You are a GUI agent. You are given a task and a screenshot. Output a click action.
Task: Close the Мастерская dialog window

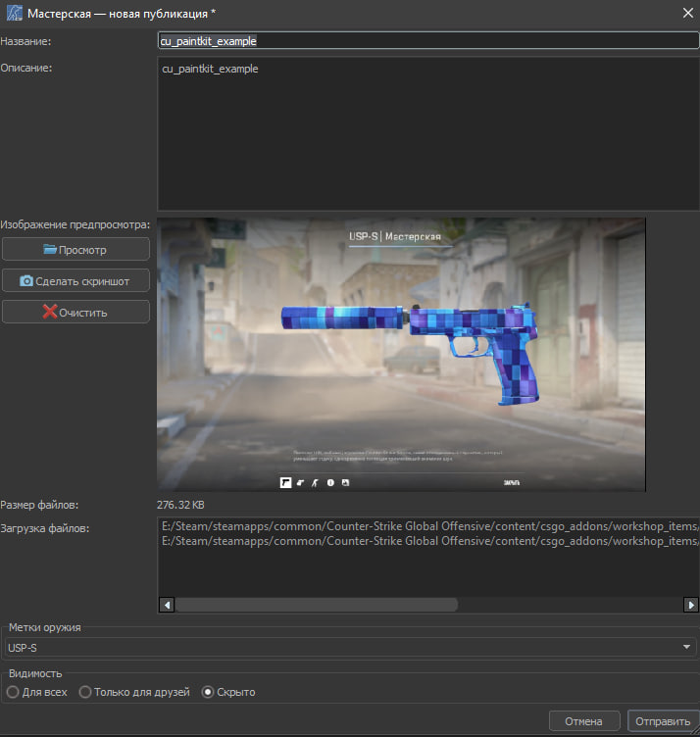pyautogui.click(x=688, y=13)
